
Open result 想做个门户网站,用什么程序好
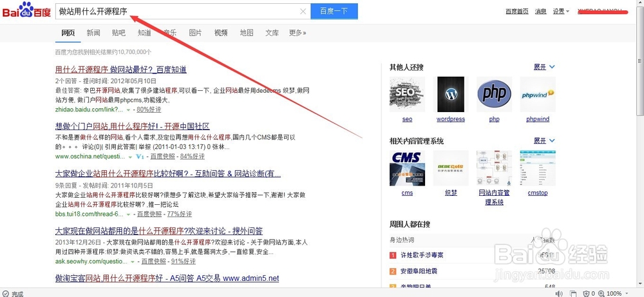coord(133,126)
